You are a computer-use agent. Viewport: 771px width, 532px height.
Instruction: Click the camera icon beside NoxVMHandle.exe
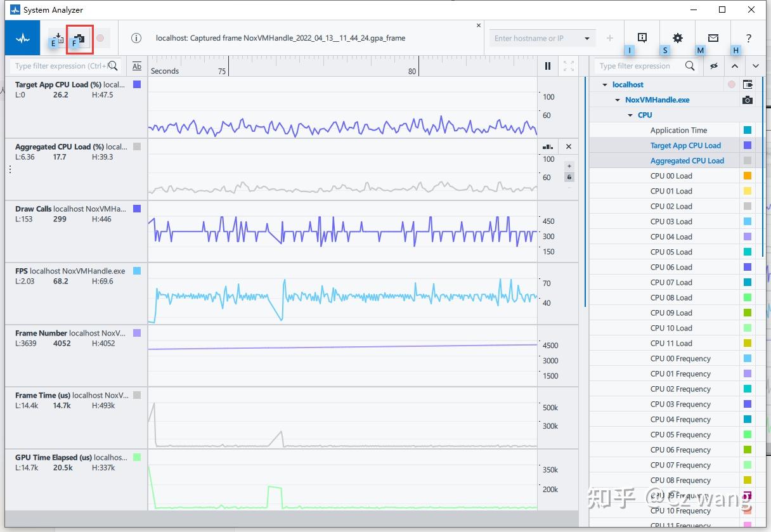tap(748, 100)
